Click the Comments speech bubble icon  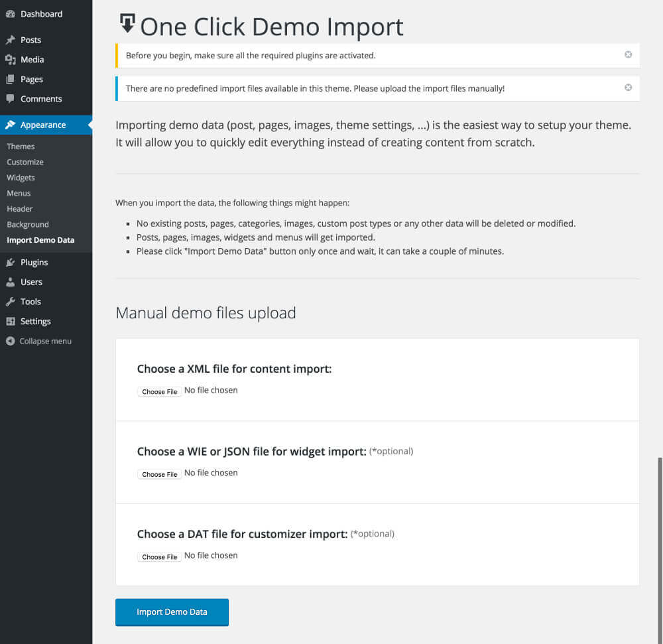pyautogui.click(x=11, y=99)
